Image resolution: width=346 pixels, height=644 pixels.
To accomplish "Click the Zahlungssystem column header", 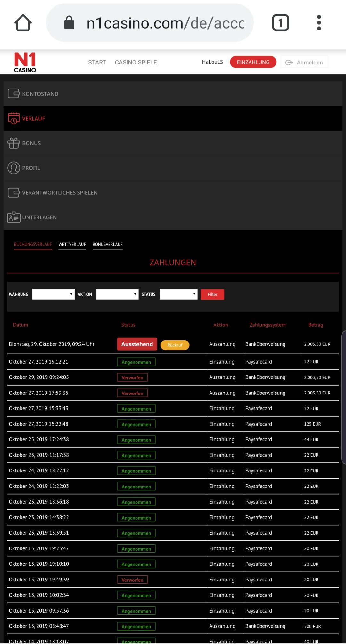I will pyautogui.click(x=268, y=325).
